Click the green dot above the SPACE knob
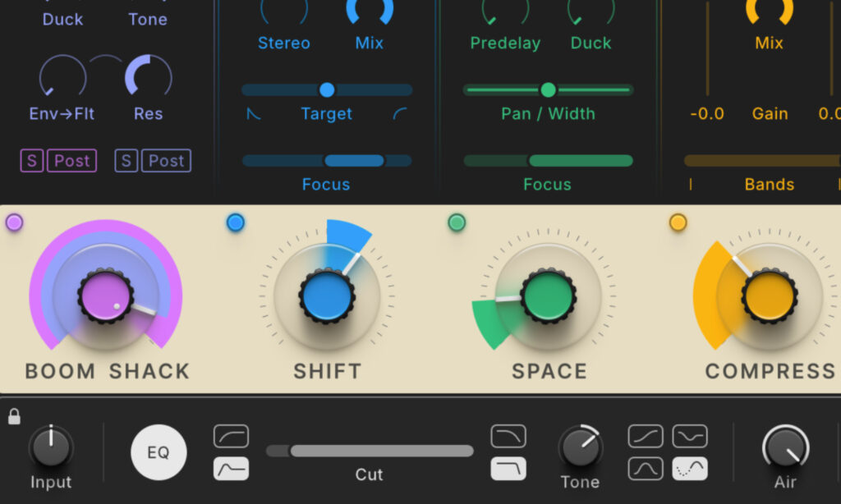 [x=457, y=222]
